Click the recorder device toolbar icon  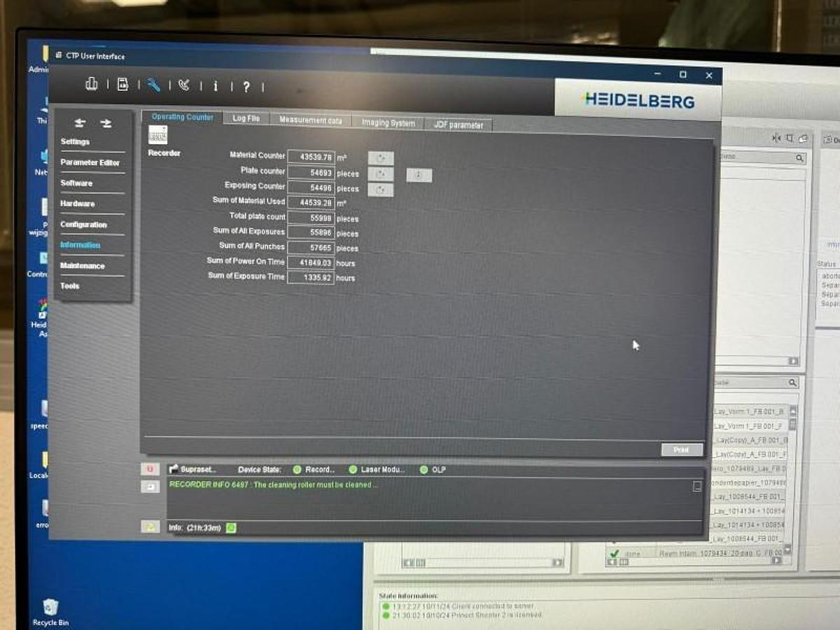122,85
